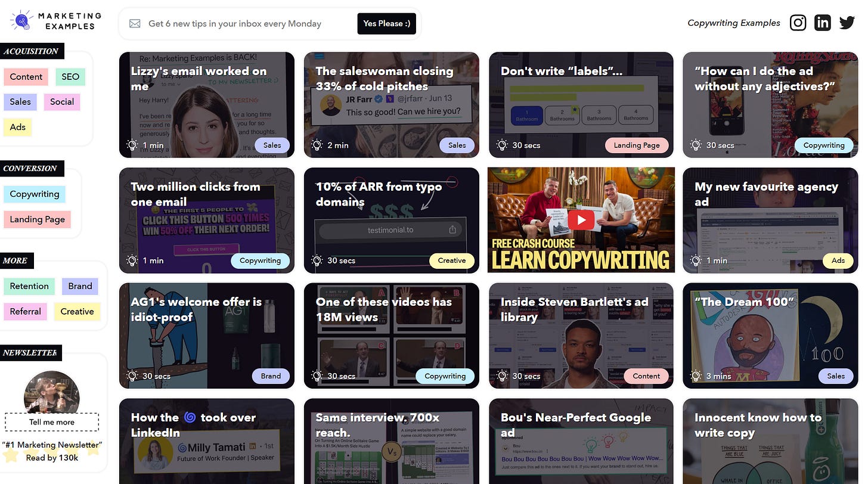Viewport: 868px width, 484px height.
Task: Click Sales tag on Lizzy's email card
Action: coord(272,145)
